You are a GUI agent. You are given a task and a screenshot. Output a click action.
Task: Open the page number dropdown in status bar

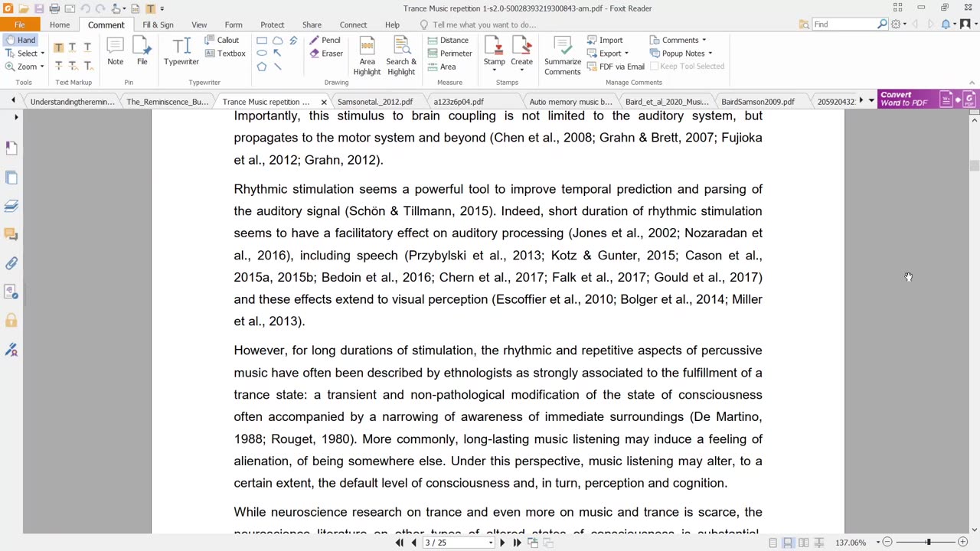(490, 543)
